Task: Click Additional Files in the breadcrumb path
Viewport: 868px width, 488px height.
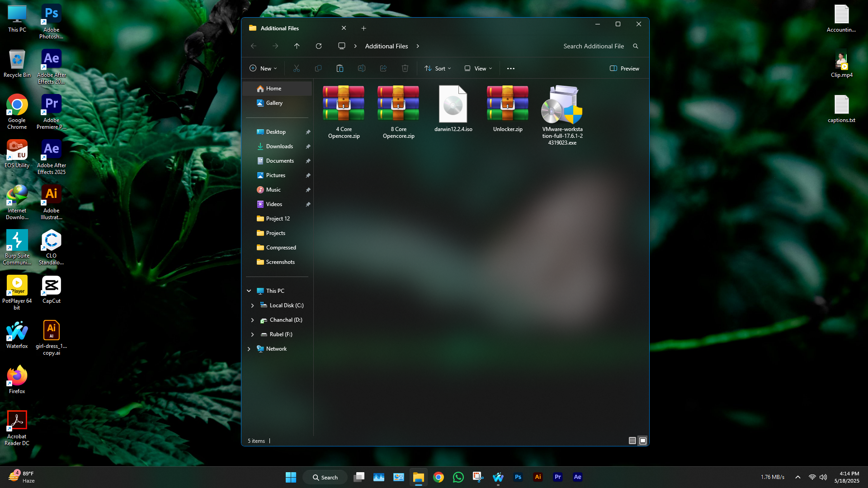Action: (x=387, y=46)
